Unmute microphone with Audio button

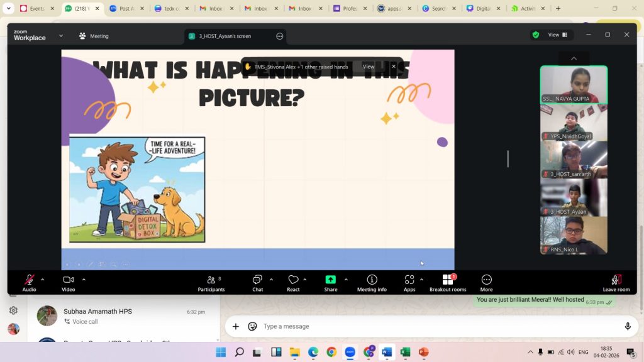(29, 282)
